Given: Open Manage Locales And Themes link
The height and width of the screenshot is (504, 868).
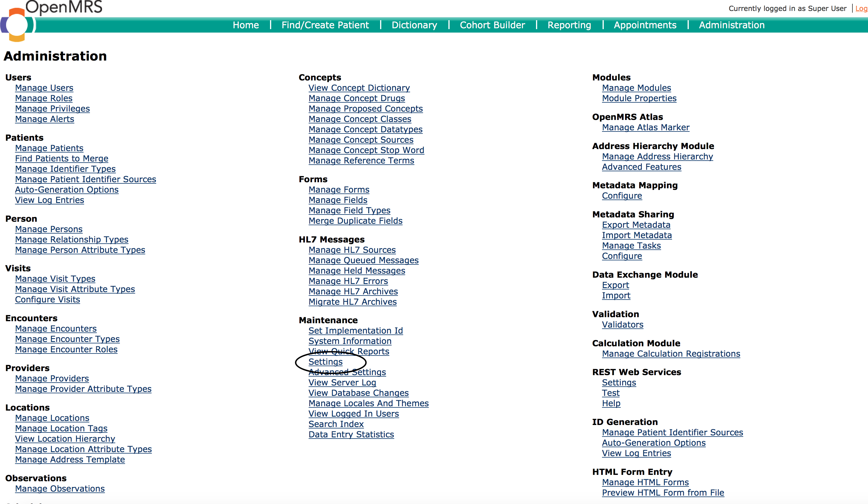Looking at the screenshot, I should coord(369,403).
